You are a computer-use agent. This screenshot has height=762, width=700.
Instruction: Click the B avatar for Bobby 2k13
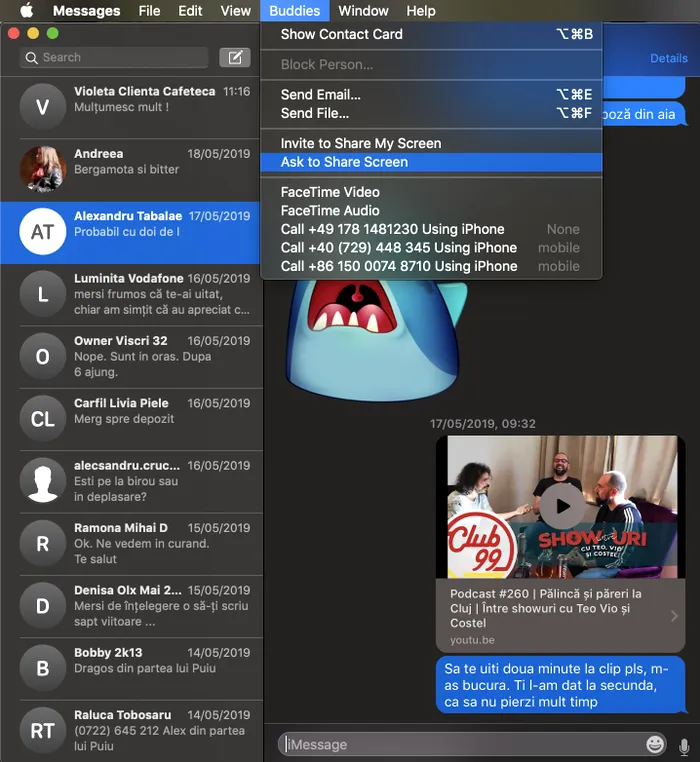pos(43,668)
